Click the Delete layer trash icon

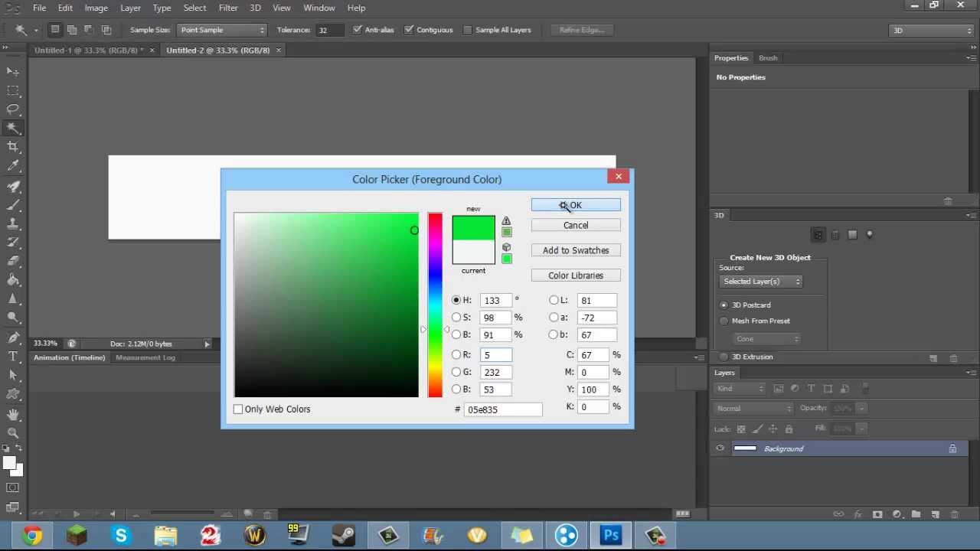coord(955,514)
